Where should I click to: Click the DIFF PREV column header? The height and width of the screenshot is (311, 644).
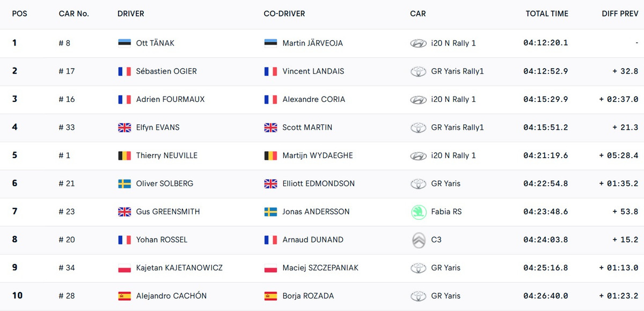[620, 14]
